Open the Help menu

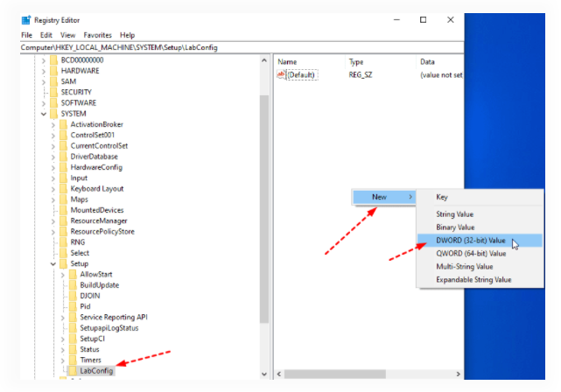coord(127,35)
